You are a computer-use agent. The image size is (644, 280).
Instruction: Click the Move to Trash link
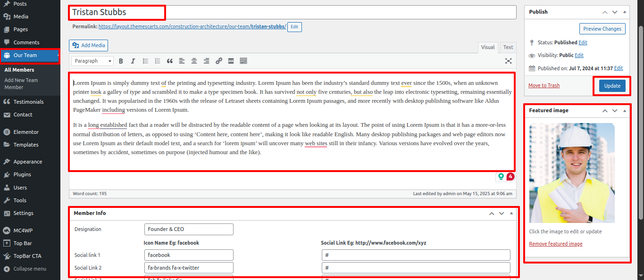click(x=544, y=85)
